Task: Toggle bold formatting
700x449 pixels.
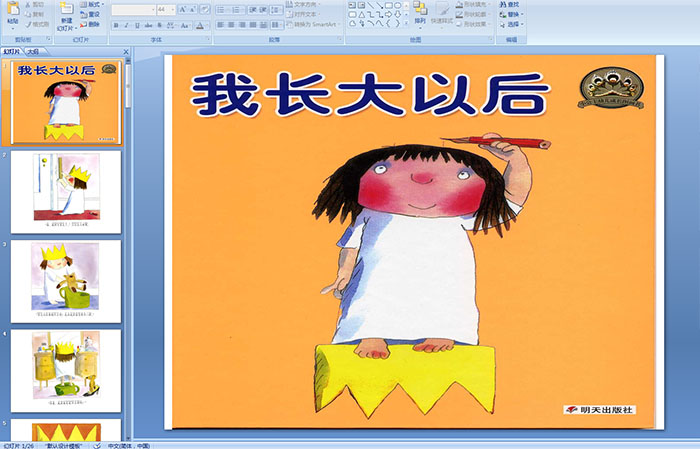Action: click(x=116, y=25)
